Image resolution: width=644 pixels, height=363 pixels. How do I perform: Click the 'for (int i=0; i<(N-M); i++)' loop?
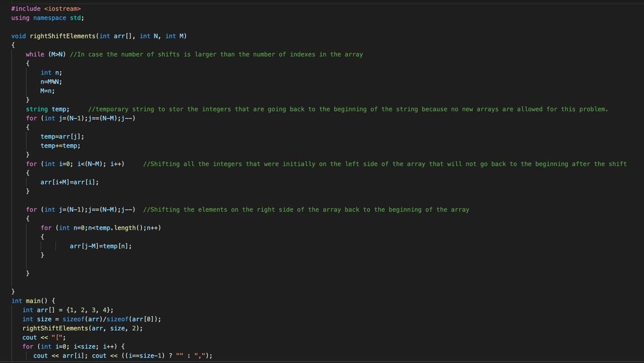point(75,164)
